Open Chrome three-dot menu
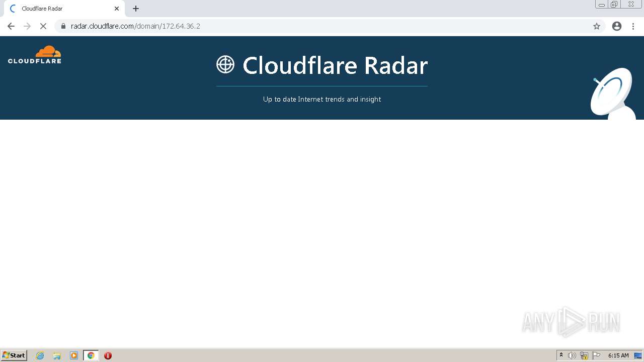The image size is (644, 362). pyautogui.click(x=633, y=26)
